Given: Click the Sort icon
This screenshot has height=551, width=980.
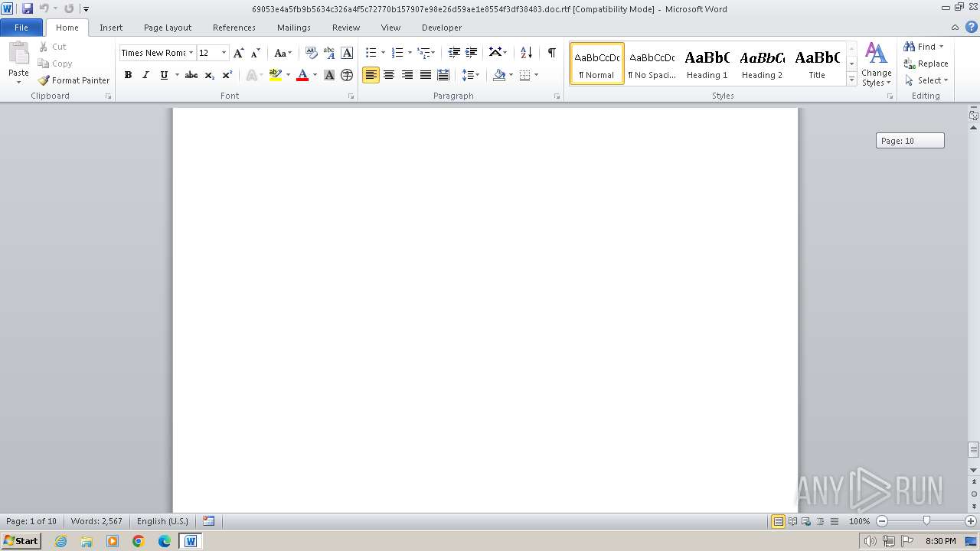Looking at the screenshot, I should pos(526,53).
